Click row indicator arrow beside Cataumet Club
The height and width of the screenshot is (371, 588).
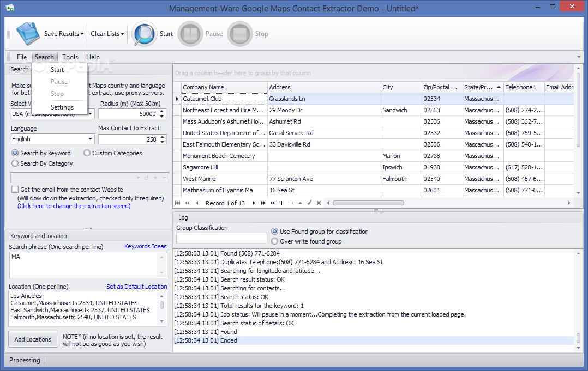tap(177, 99)
